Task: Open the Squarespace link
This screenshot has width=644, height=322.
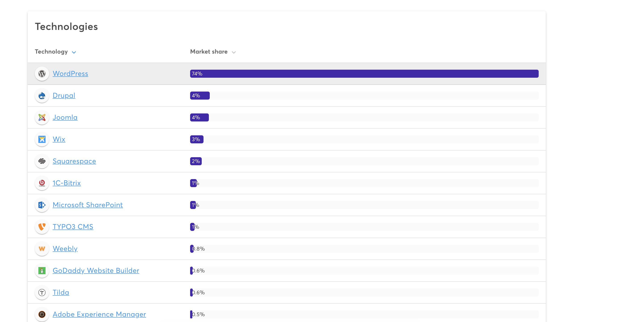Action: click(x=74, y=161)
